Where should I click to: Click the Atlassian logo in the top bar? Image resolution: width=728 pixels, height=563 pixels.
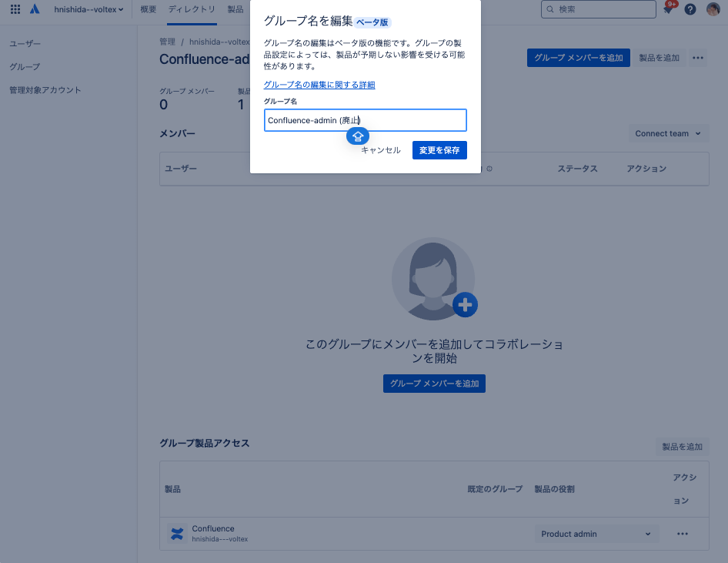(34, 9)
